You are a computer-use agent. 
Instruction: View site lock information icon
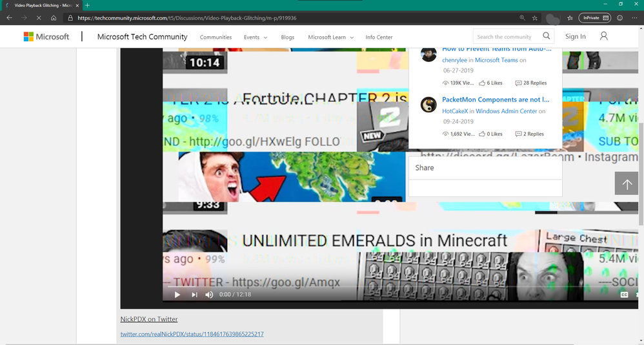[70, 18]
